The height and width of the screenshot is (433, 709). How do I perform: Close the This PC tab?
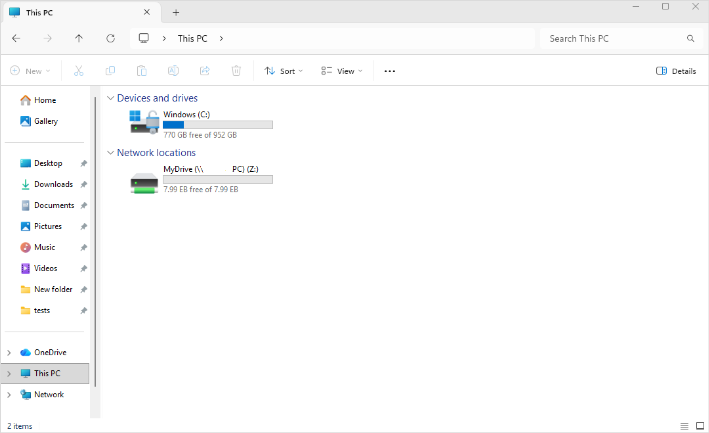click(147, 12)
